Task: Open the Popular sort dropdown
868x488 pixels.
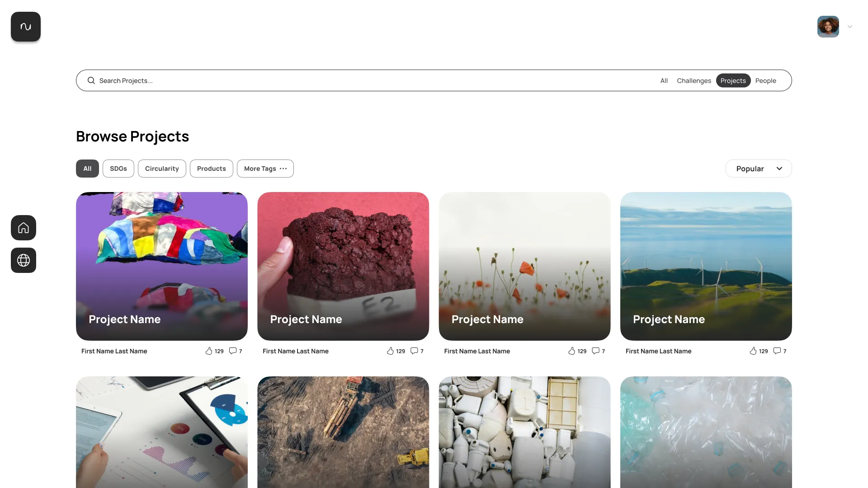Action: pyautogui.click(x=759, y=169)
